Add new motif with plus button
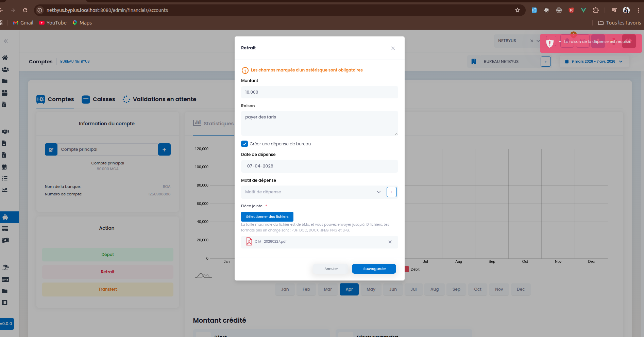This screenshot has width=644, height=337. (391, 192)
